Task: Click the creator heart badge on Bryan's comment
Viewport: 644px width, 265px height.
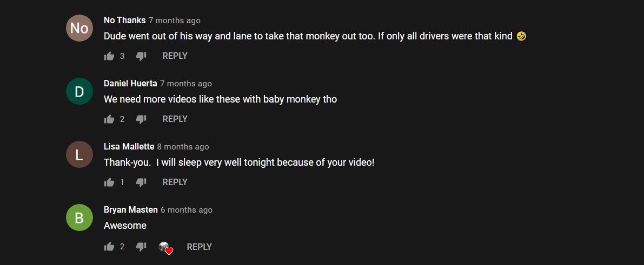Action: tap(166, 248)
